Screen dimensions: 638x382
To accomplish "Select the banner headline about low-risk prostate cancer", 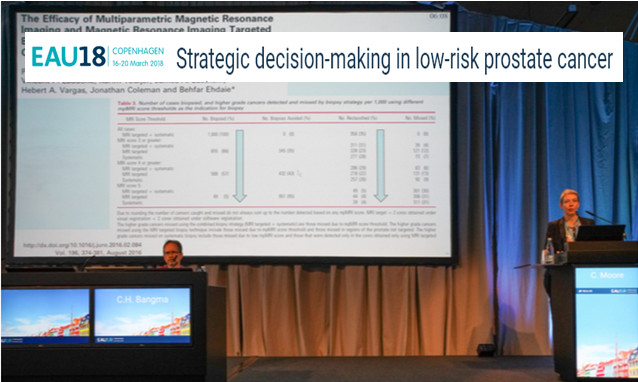I will [394, 59].
